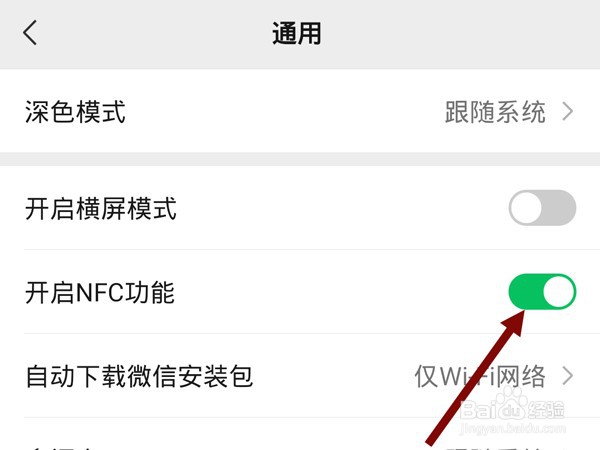Image resolution: width=600 pixels, height=450 pixels.
Task: Tap the partially visible bottom settings row
Action: pyautogui.click(x=300, y=434)
